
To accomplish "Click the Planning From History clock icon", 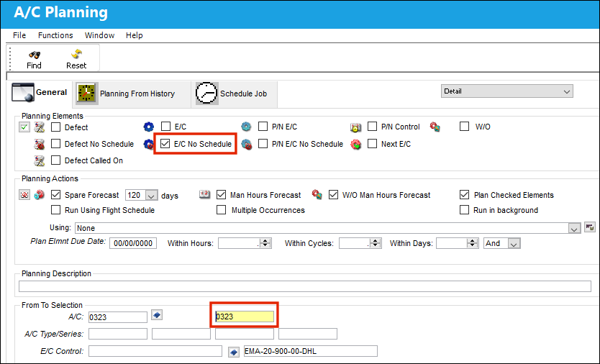I will pyautogui.click(x=87, y=93).
